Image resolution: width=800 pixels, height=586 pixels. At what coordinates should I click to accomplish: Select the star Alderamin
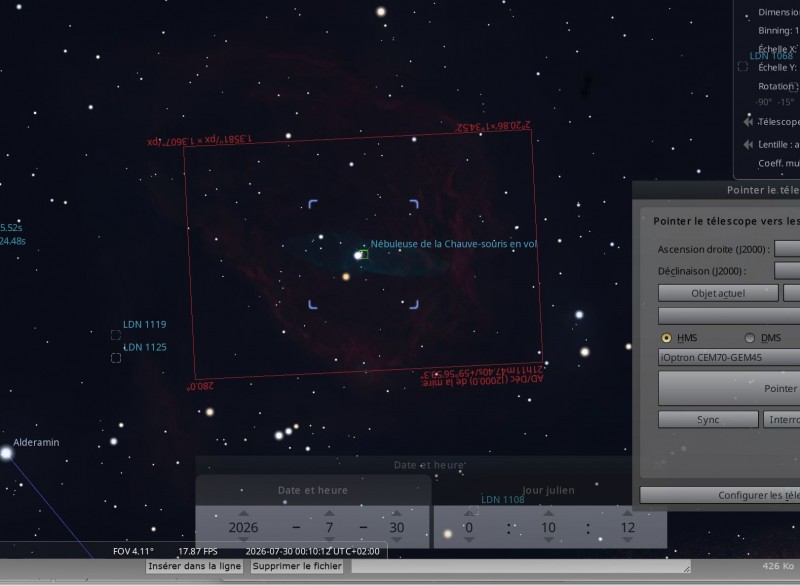click(x=6, y=453)
